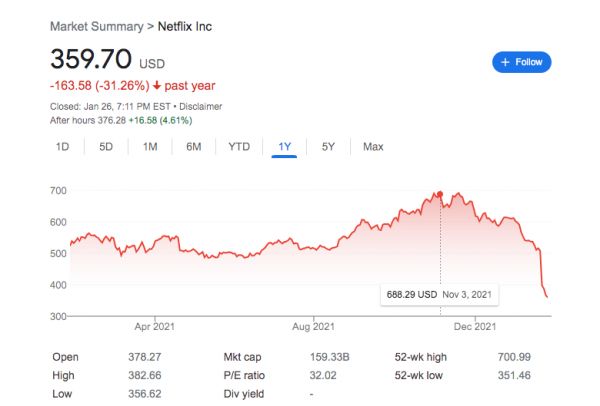
Task: Show the 1M chart range
Action: (x=150, y=147)
